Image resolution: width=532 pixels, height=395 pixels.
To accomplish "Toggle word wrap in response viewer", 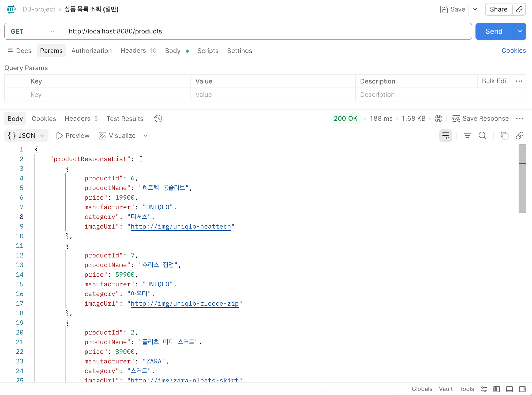I will click(x=446, y=136).
